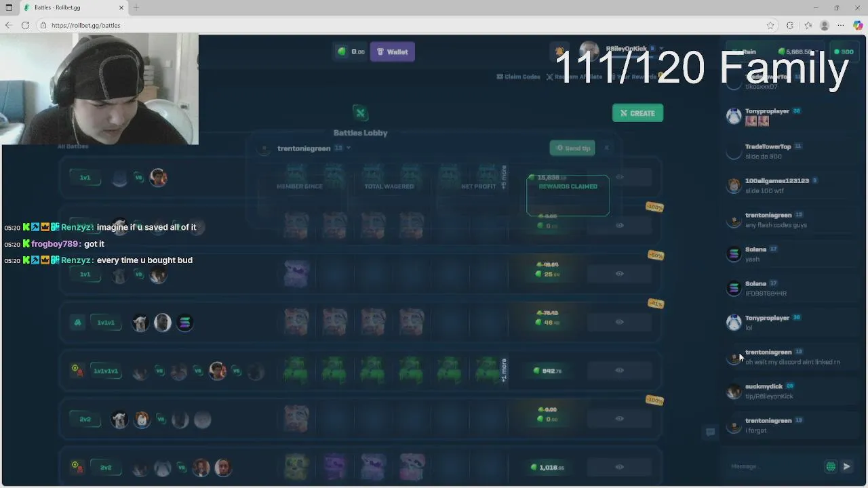Open yellow case in the 1,018 battle

[x=296, y=466]
